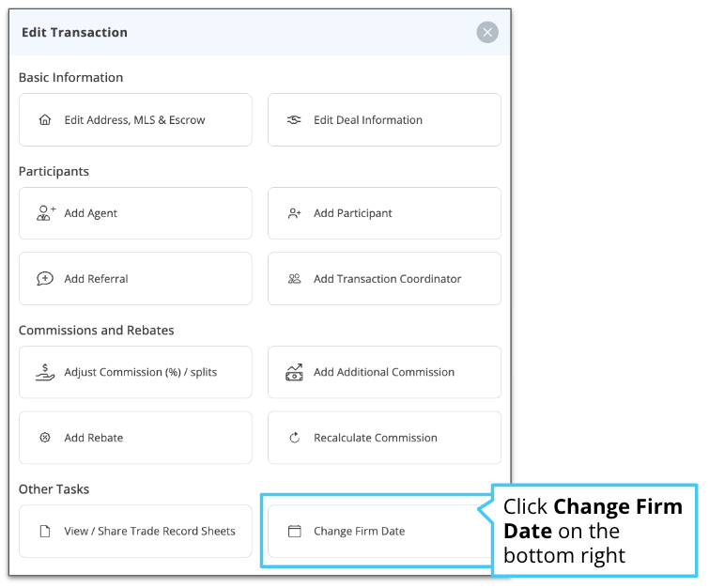Click the house icon beside Edit Address
Viewport: 709px width, 588px height.
45,120
